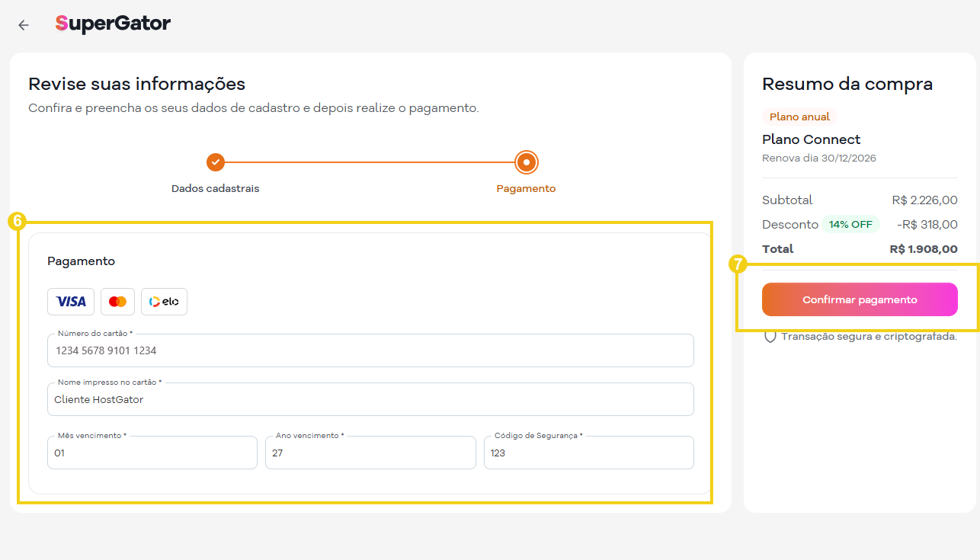Screen dimensions: 980x560
Task: Click the Nome impresso no cartão field
Action: pos(370,399)
